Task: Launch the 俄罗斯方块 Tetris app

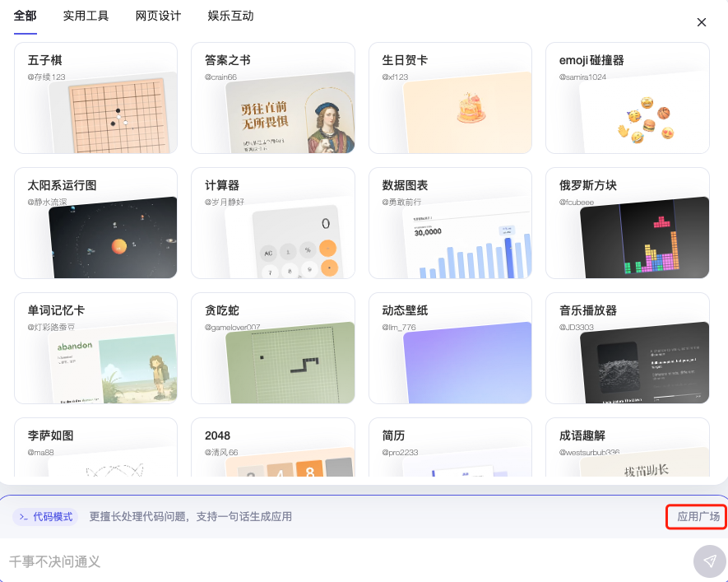Action: tap(628, 223)
